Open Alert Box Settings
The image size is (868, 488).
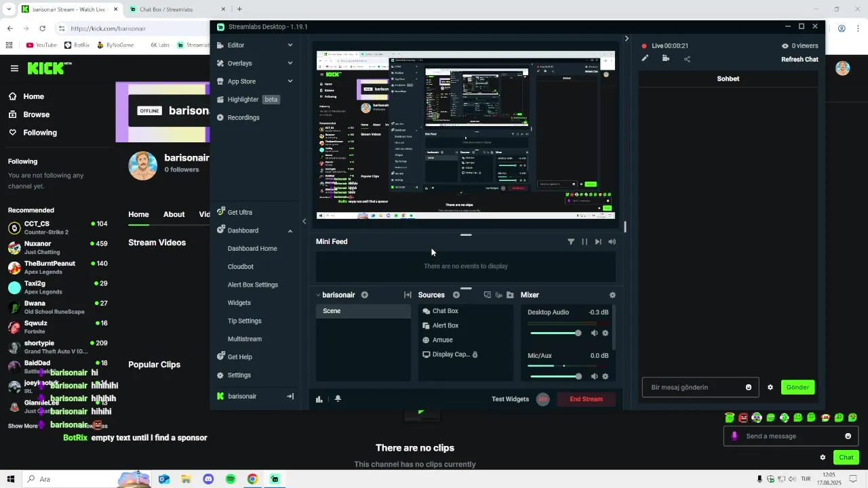(253, 285)
